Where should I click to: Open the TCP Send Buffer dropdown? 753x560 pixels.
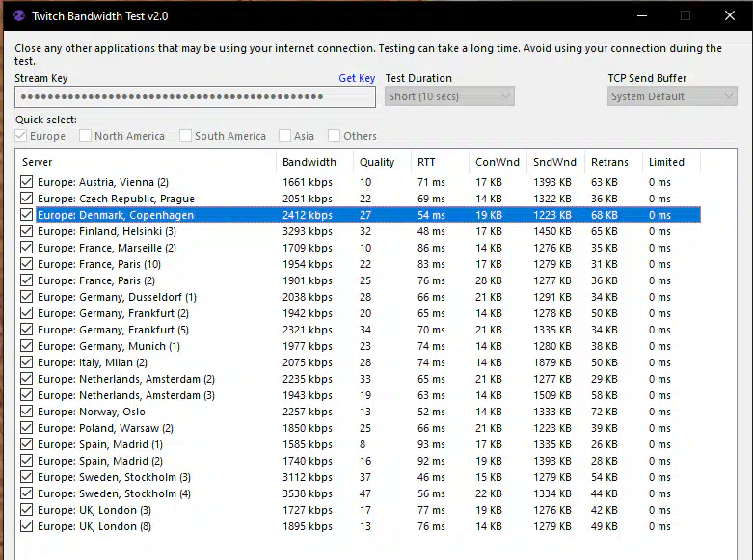(x=672, y=96)
